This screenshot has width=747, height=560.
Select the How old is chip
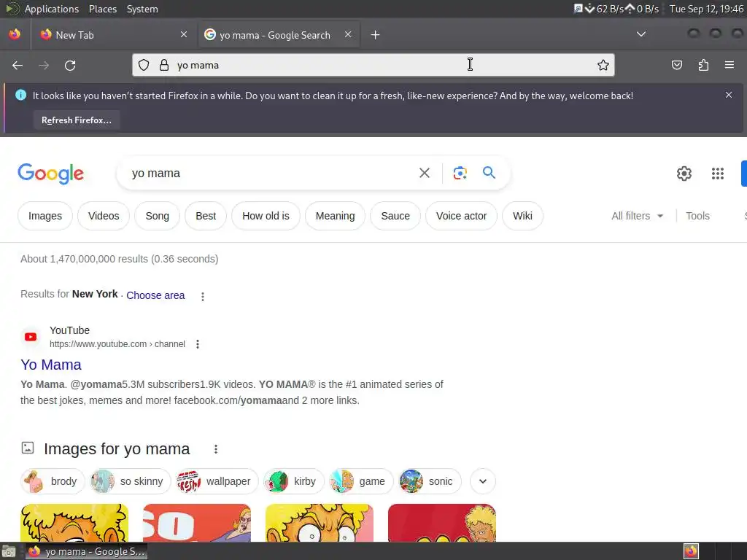[x=266, y=216]
